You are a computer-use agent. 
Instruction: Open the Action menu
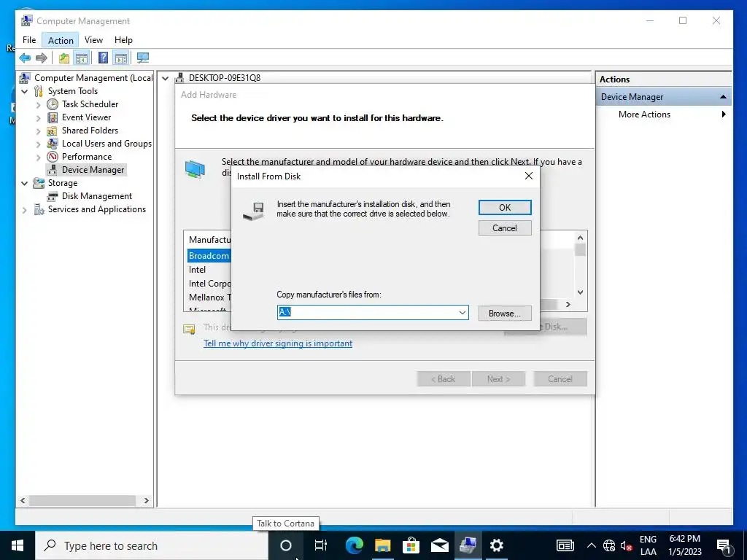[61, 41]
